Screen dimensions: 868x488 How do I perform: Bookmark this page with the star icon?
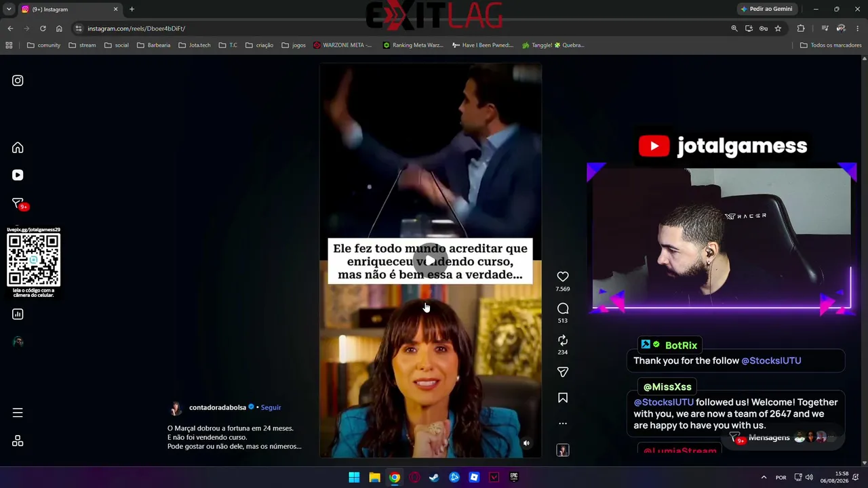(778, 28)
